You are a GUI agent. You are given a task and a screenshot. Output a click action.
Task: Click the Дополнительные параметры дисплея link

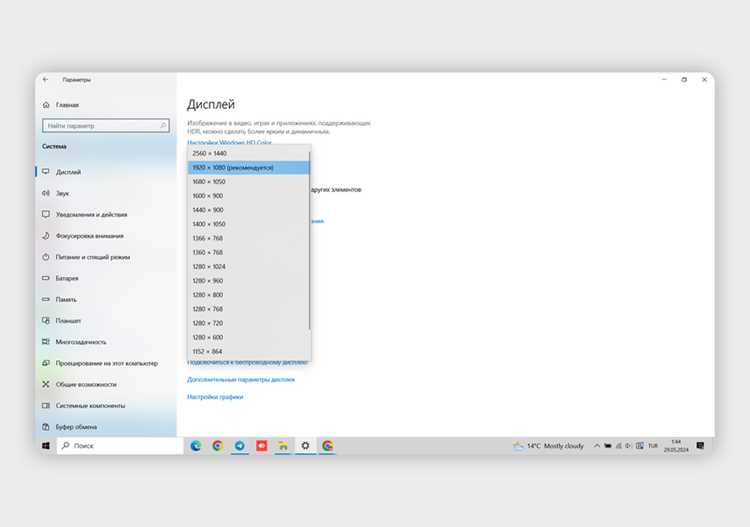point(241,380)
